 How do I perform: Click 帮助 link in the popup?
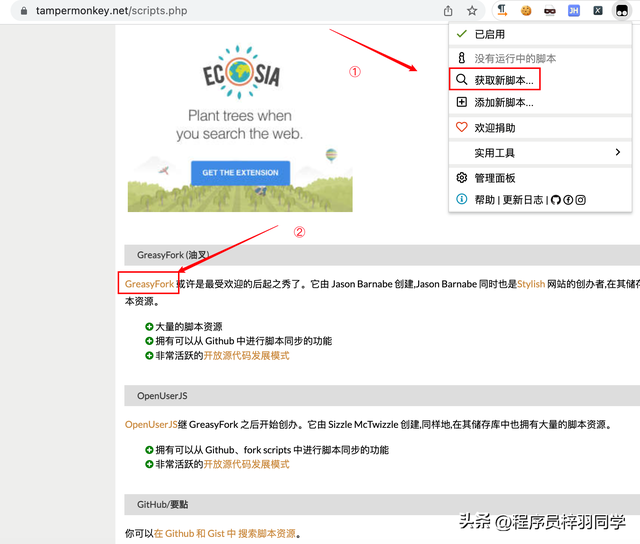484,200
